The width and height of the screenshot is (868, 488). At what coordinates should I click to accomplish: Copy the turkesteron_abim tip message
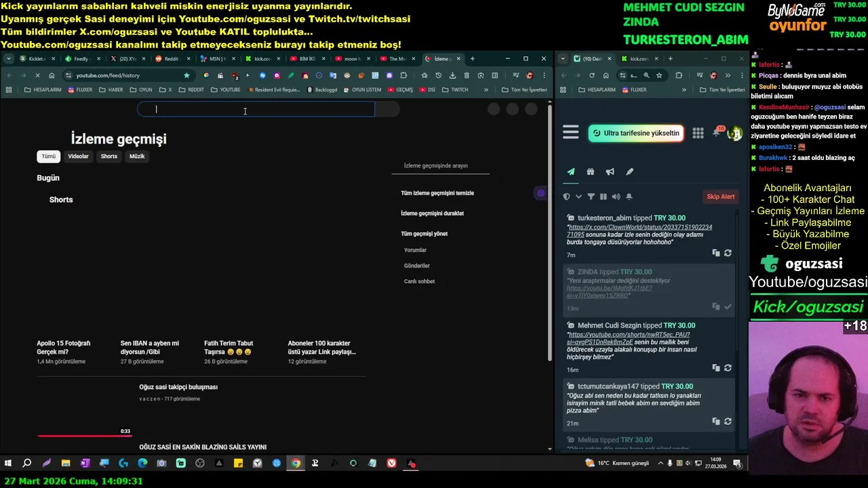click(716, 253)
